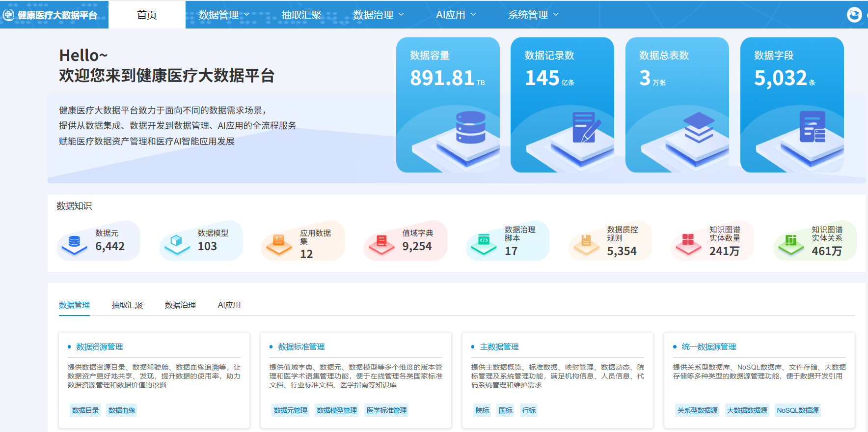This screenshot has height=432, width=868.
Task: Click the 知识图谱实体关系 green icon
Action: point(790,242)
